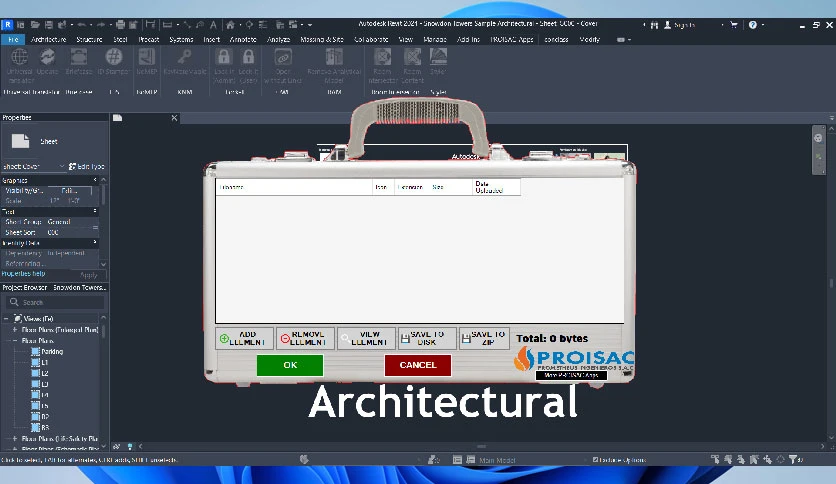
Task: Click the Sign In button in title bar
Action: [x=679, y=25]
